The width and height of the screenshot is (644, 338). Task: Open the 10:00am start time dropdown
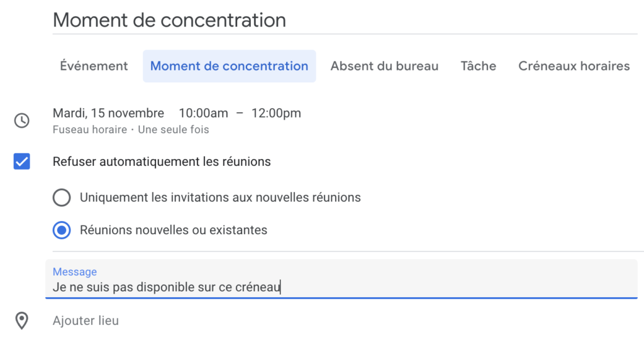tap(203, 113)
